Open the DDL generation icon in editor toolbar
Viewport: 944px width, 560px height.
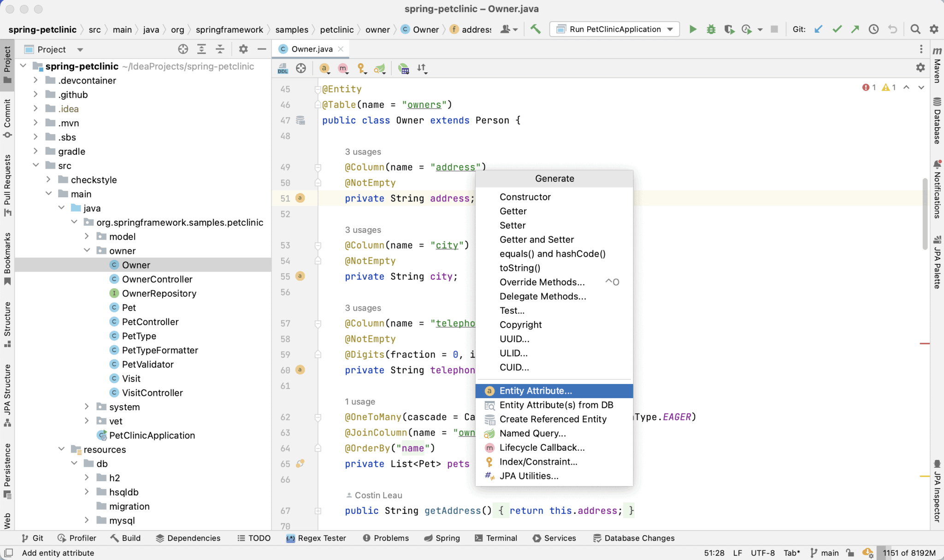(x=282, y=68)
